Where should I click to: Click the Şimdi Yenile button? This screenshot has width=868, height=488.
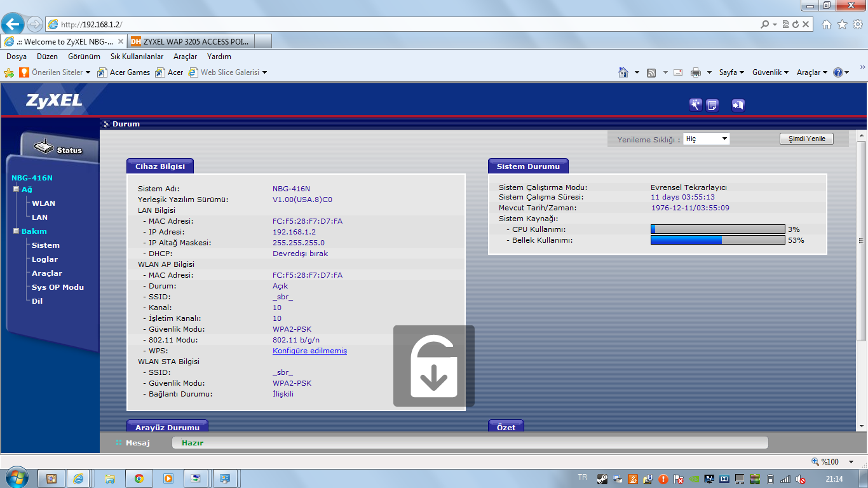coord(806,139)
